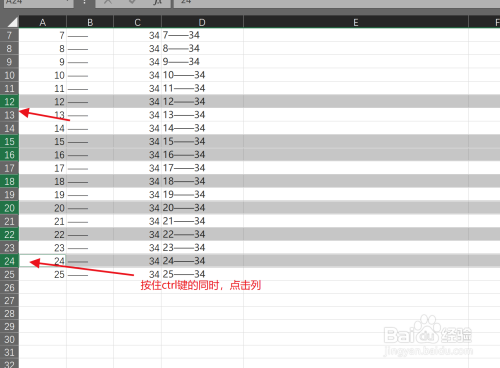Screen dimensions: 500x368
Task: Click highlighted row header 24
Action: (9, 261)
